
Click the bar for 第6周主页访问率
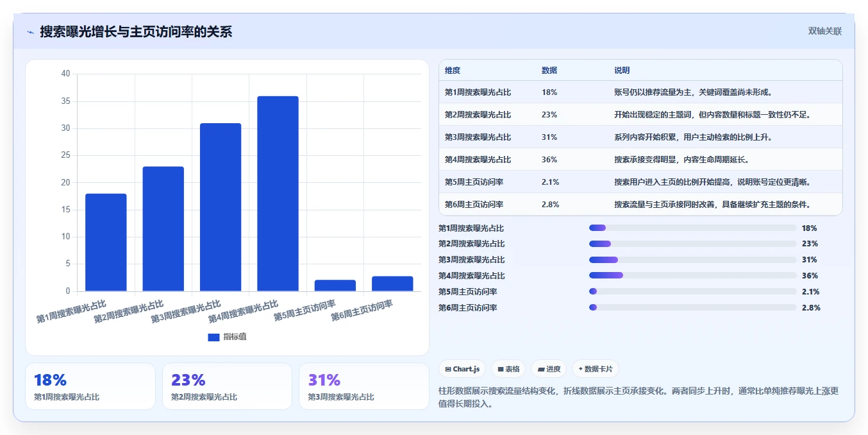[x=392, y=284]
